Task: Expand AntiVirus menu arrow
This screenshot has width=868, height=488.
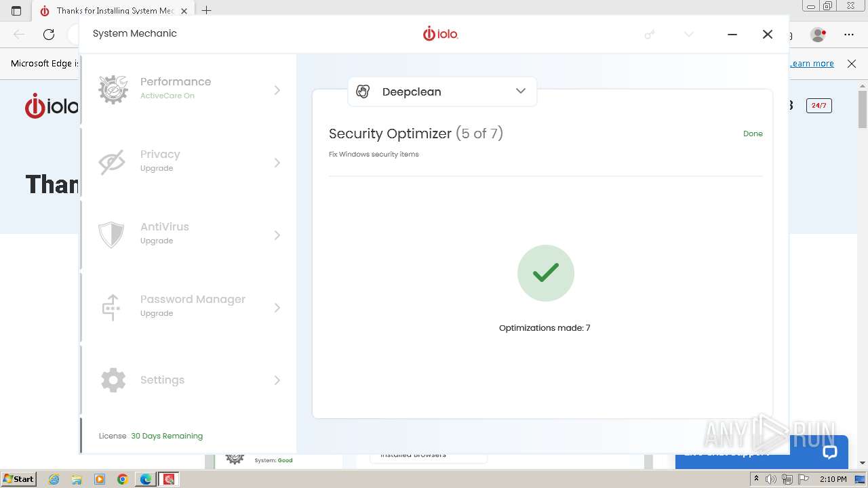Action: [277, 235]
